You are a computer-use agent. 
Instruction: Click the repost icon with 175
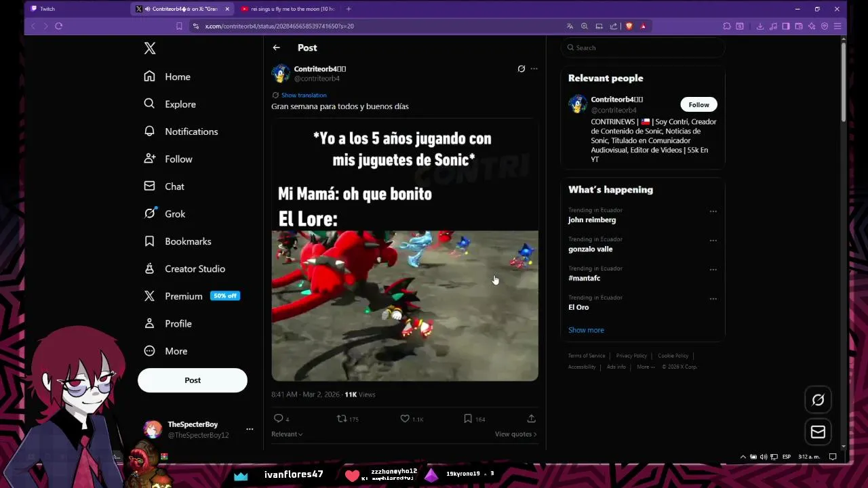[342, 419]
